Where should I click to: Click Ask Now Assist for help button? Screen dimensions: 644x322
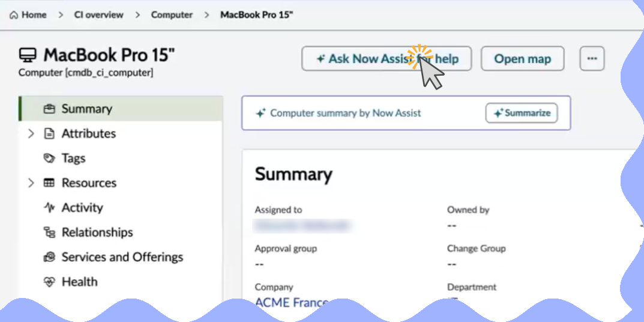pos(387,59)
